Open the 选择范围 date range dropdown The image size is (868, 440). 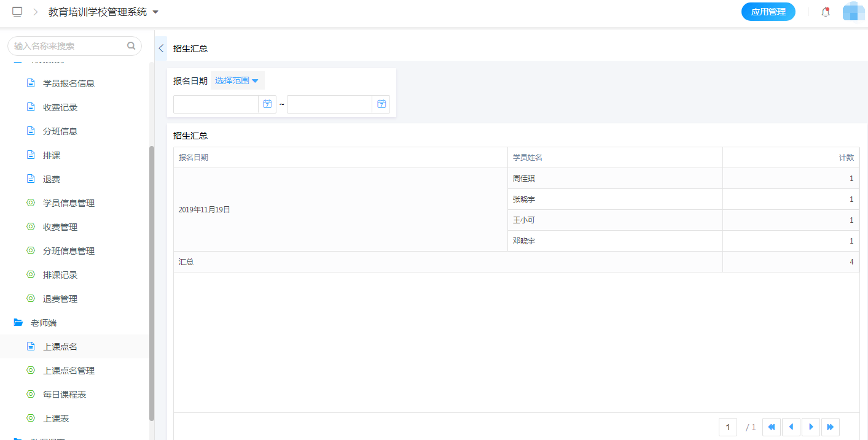click(237, 80)
